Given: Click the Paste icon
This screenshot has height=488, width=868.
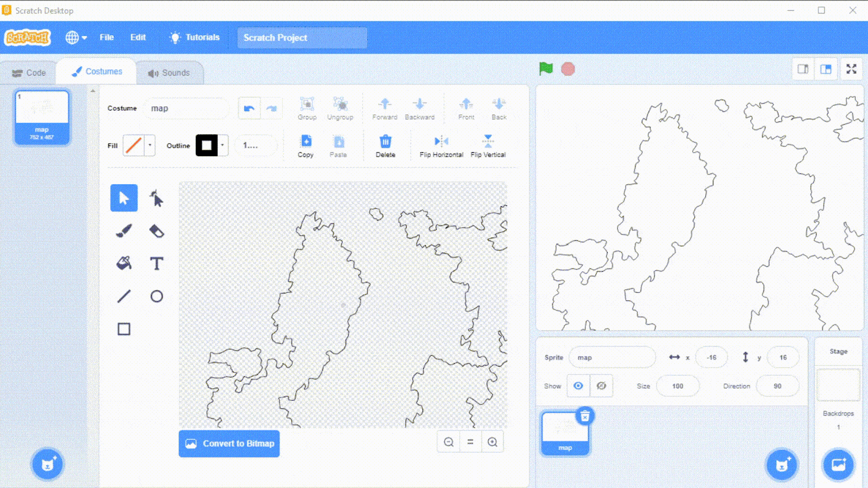Looking at the screenshot, I should 339,146.
